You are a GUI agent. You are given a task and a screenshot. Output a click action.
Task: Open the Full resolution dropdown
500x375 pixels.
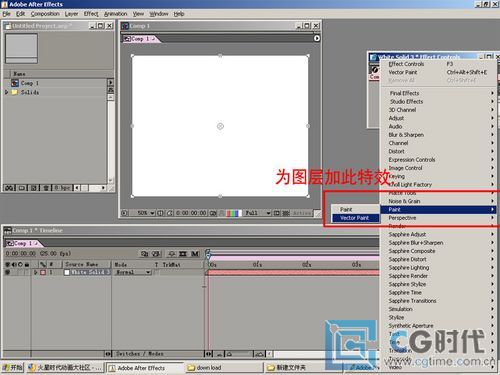click(x=268, y=213)
